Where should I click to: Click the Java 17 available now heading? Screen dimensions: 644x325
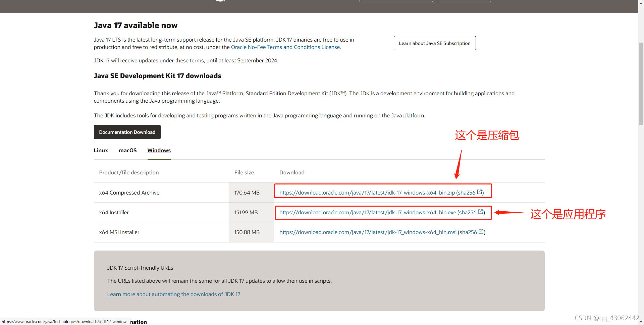(x=136, y=25)
